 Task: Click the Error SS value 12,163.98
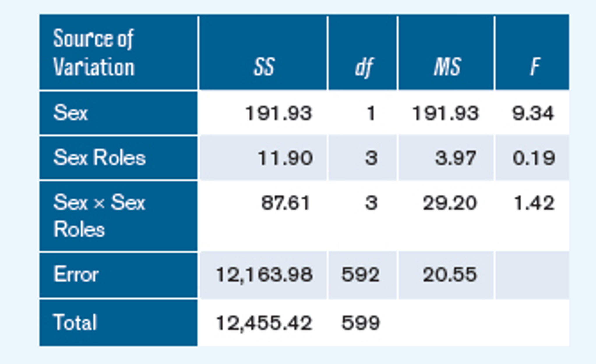point(264,274)
